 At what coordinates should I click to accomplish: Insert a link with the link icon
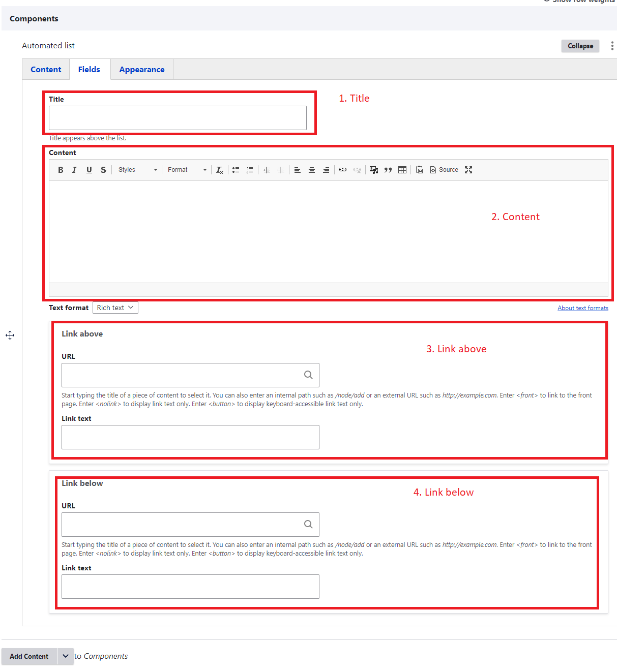343,170
